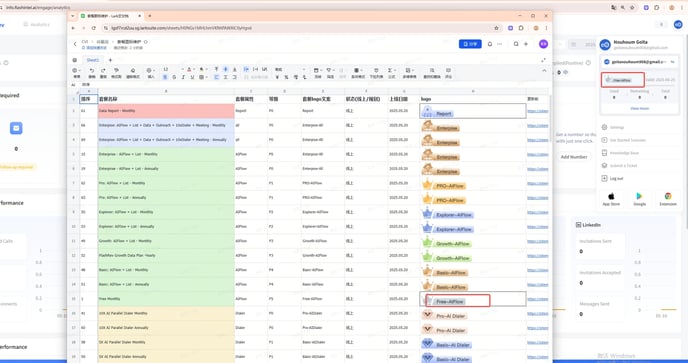Redo using the sheet toolbar arrow
Image resolution: width=688 pixels, height=363 pixels.
point(103,72)
